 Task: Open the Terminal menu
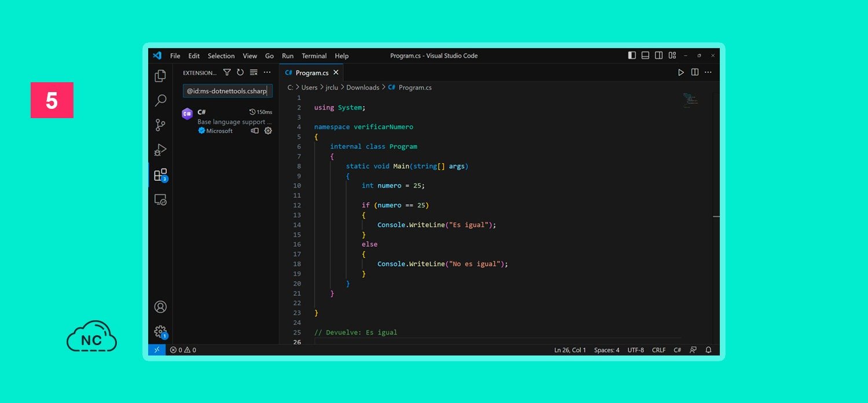(314, 56)
